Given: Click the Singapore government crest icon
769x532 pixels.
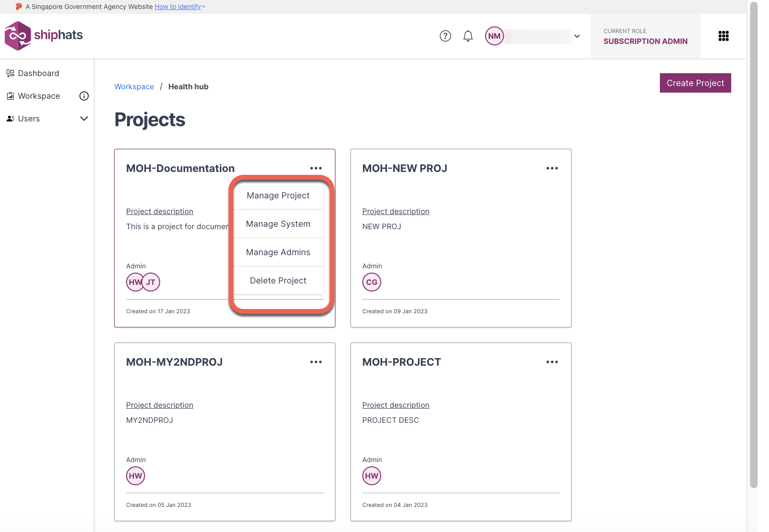Looking at the screenshot, I should pos(19,7).
